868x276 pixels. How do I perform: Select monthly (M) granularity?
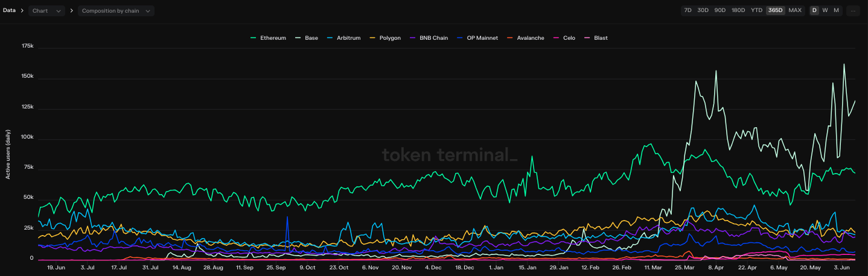pos(836,10)
